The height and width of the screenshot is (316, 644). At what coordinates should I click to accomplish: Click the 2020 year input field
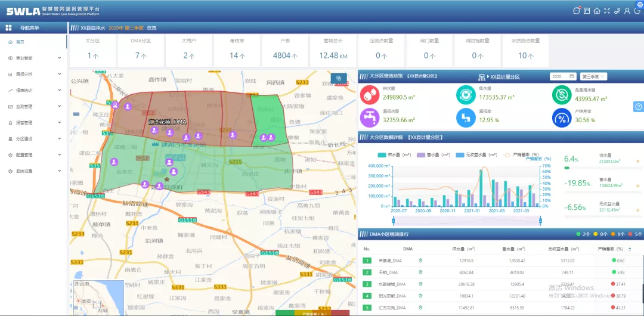(x=563, y=76)
